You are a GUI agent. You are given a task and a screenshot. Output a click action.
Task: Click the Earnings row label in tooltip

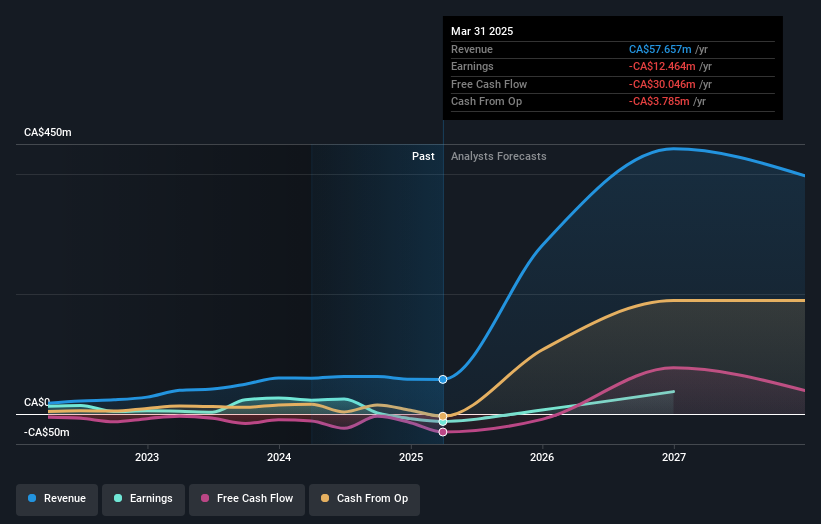pos(472,66)
